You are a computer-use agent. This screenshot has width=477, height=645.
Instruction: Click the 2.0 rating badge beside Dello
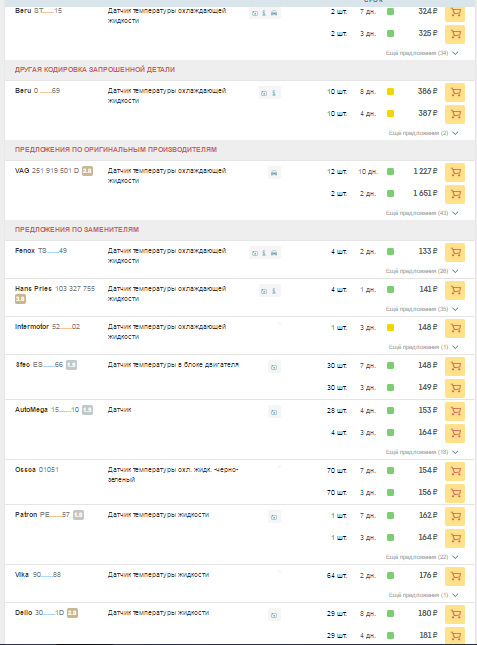click(72, 613)
